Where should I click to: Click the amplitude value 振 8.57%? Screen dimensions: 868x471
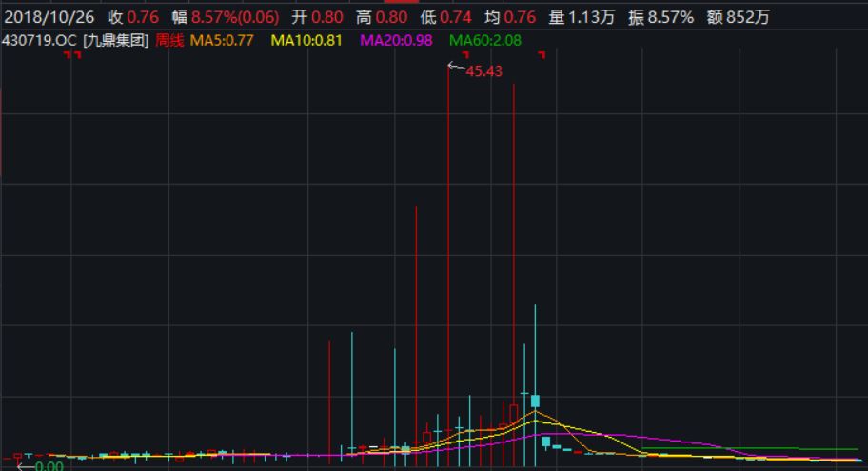(661, 17)
